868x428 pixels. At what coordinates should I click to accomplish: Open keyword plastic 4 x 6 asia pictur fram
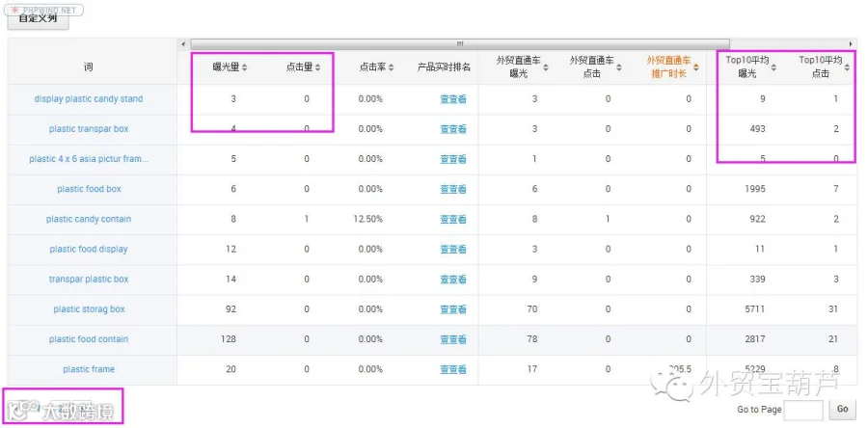click(89, 159)
